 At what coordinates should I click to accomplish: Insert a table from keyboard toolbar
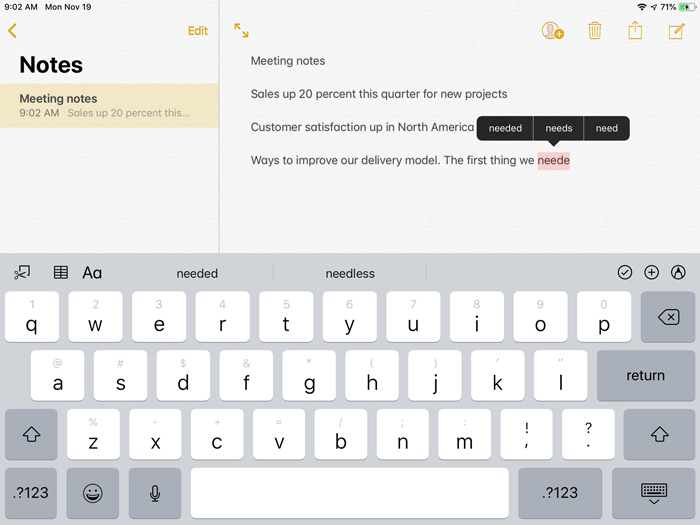[61, 272]
